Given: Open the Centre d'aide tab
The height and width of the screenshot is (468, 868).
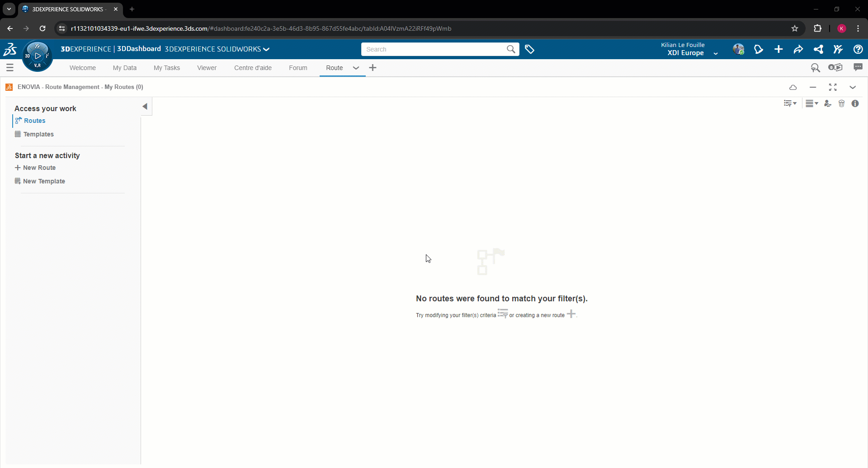Looking at the screenshot, I should [253, 68].
